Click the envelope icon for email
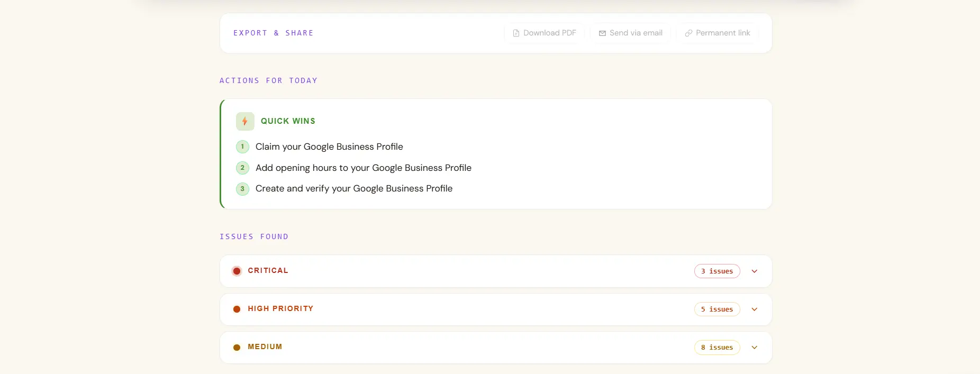 (x=602, y=33)
